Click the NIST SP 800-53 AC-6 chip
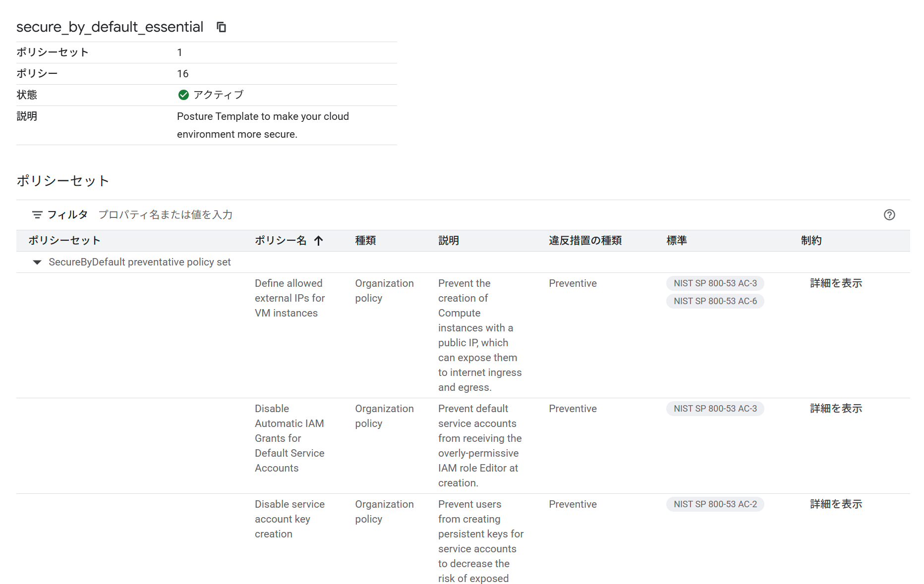 tap(715, 301)
